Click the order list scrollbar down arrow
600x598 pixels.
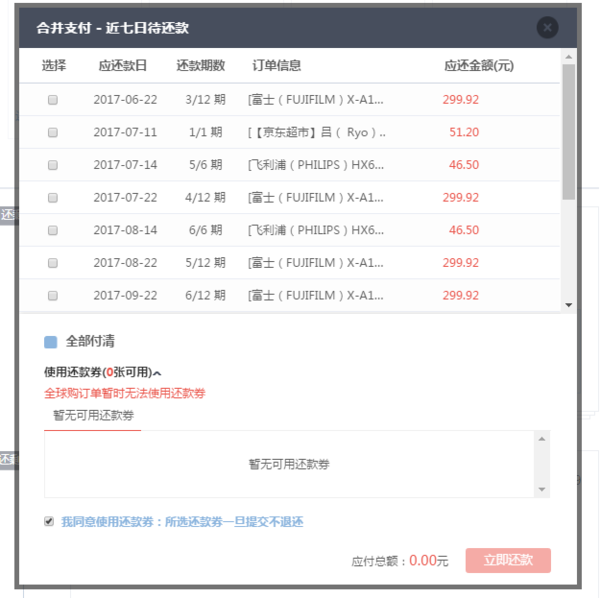tap(569, 305)
